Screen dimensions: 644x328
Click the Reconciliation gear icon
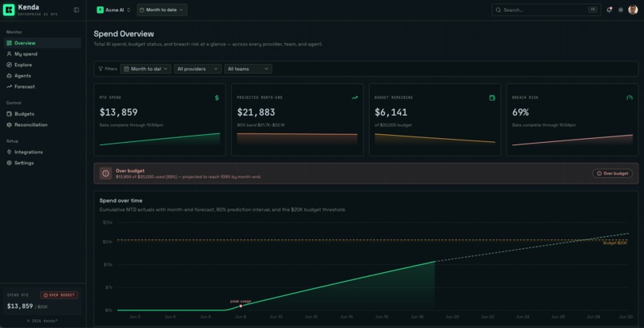9,124
